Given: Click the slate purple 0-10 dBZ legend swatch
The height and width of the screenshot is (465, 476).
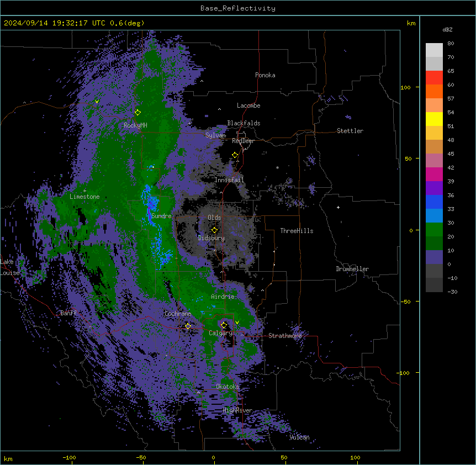Looking at the screenshot, I should 434,257.
